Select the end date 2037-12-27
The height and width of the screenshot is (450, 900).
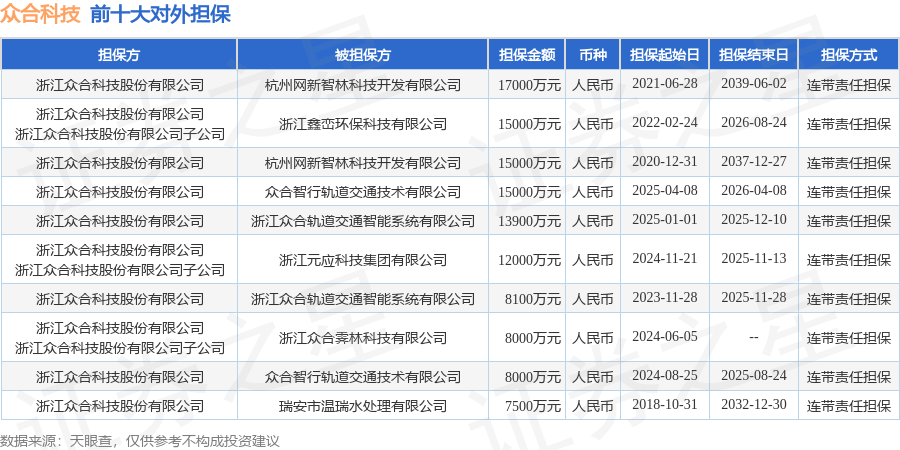click(x=754, y=161)
